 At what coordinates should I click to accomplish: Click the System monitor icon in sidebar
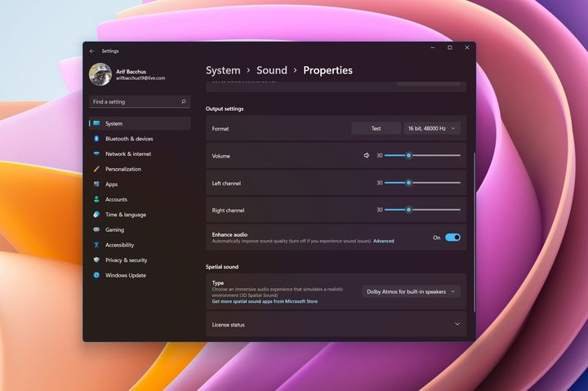[96, 123]
